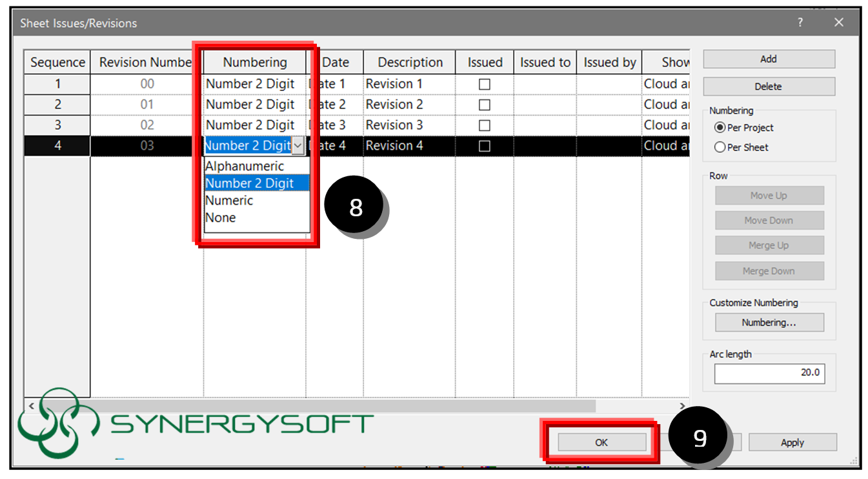Select None as the numbering option
Screen dimensions: 868x479
pyautogui.click(x=220, y=218)
